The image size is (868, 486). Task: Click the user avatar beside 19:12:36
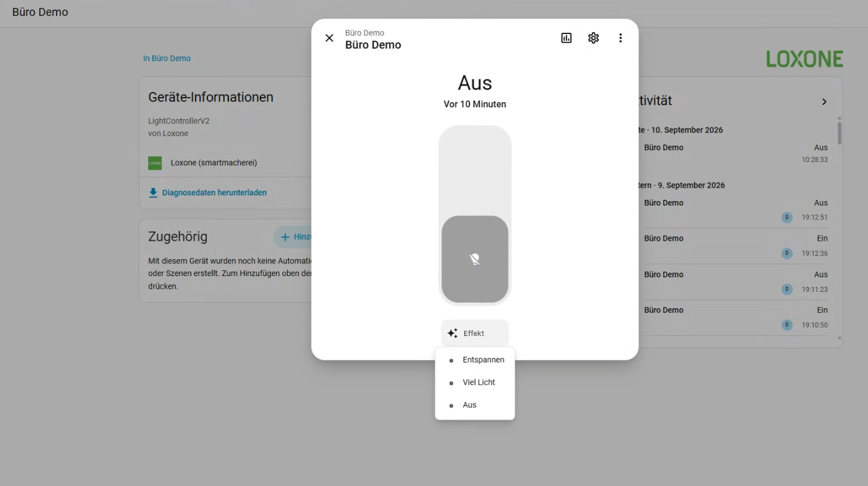[787, 253]
